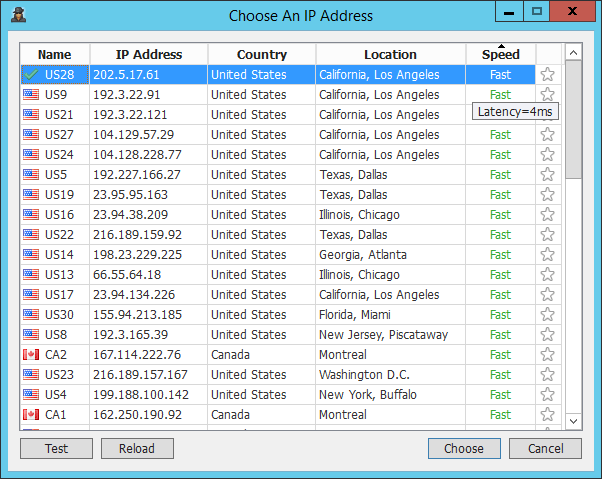
Task: Click scrollbar up arrow
Action: point(574,53)
